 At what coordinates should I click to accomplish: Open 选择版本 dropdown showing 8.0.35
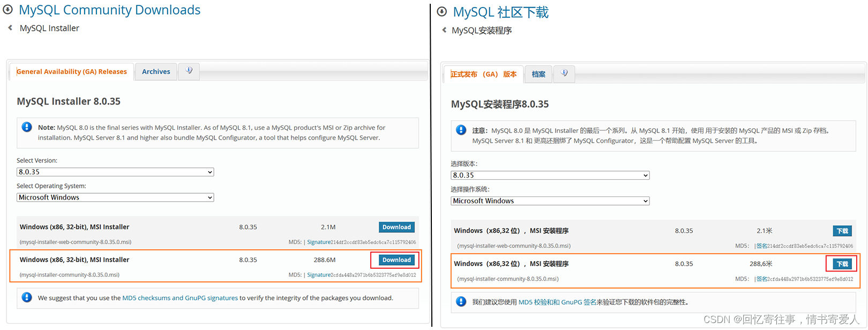550,175
